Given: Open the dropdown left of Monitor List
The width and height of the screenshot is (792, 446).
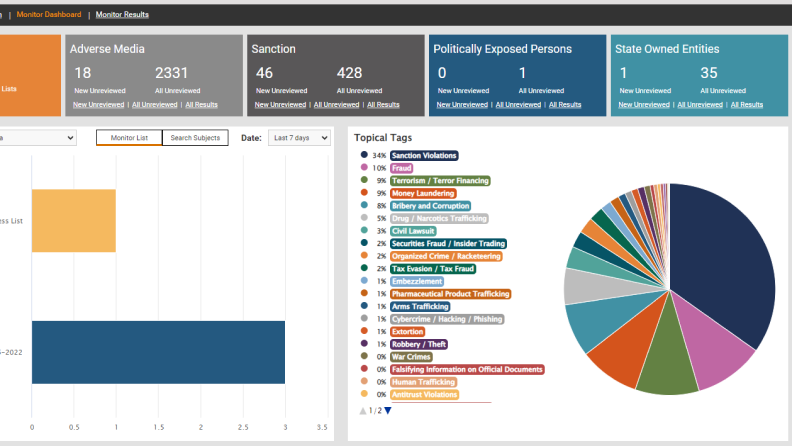Looking at the screenshot, I should point(38,138).
